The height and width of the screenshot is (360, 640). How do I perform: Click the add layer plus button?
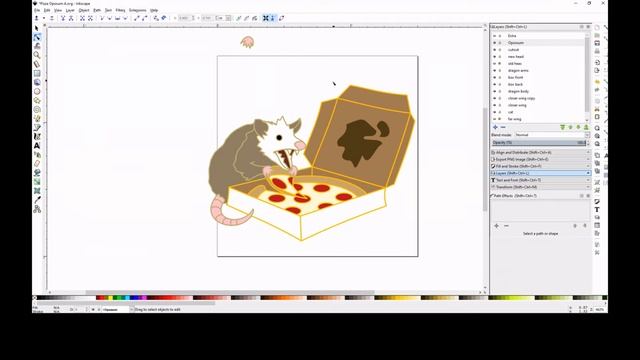[x=496, y=127]
